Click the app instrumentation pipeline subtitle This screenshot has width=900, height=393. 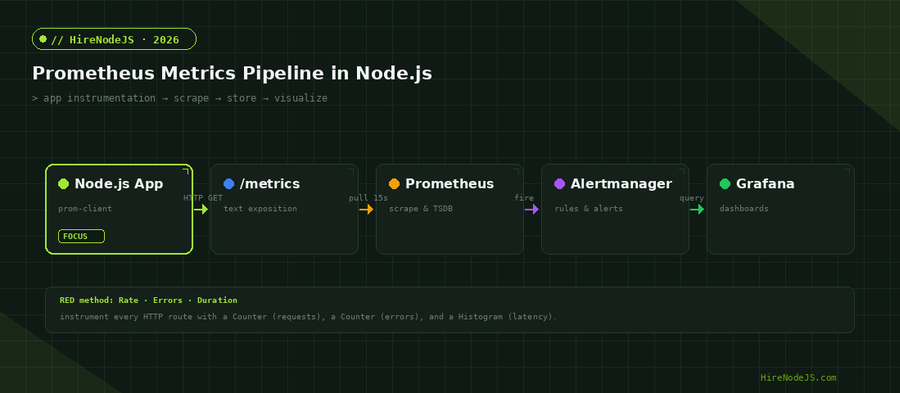pyautogui.click(x=180, y=98)
